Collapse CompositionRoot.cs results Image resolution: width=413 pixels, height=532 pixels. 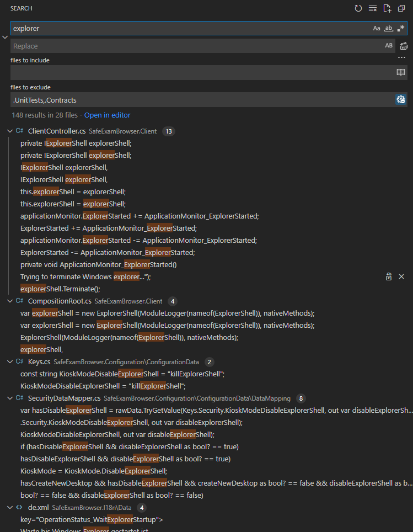click(x=10, y=301)
